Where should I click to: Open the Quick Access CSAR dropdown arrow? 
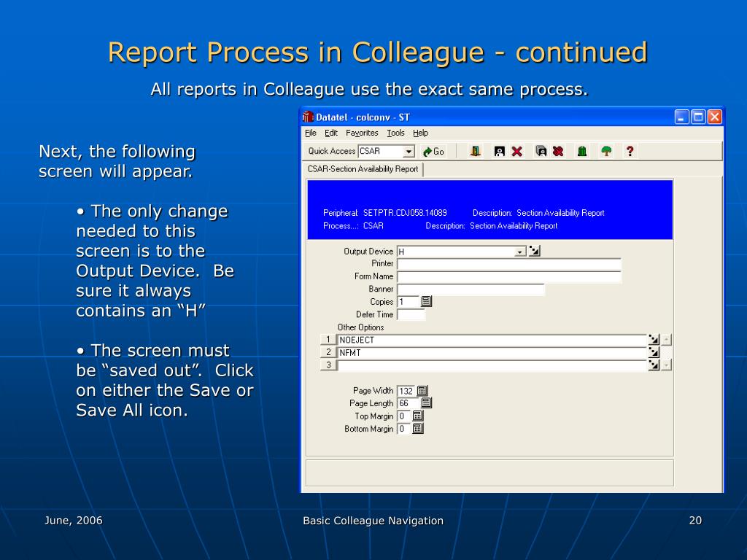point(409,152)
